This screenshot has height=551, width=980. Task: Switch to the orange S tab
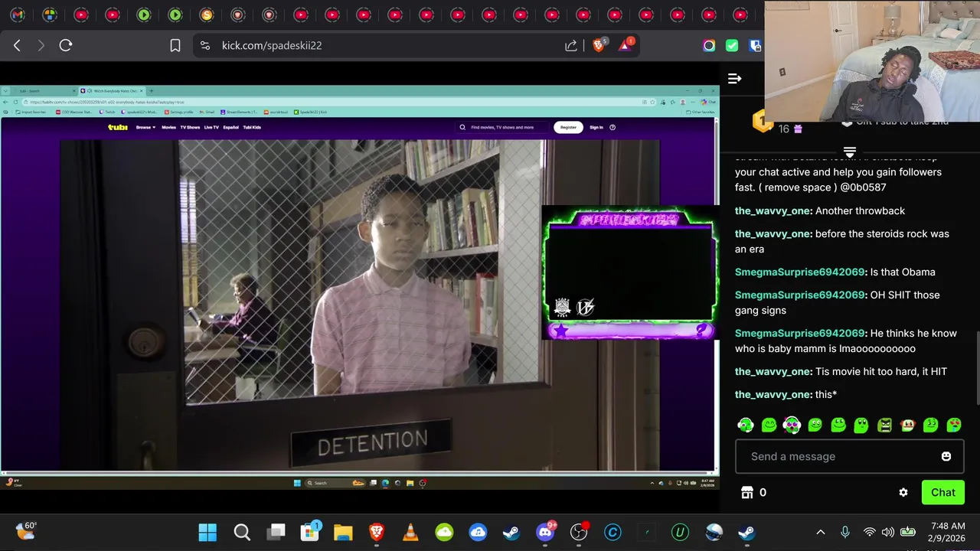click(x=207, y=15)
